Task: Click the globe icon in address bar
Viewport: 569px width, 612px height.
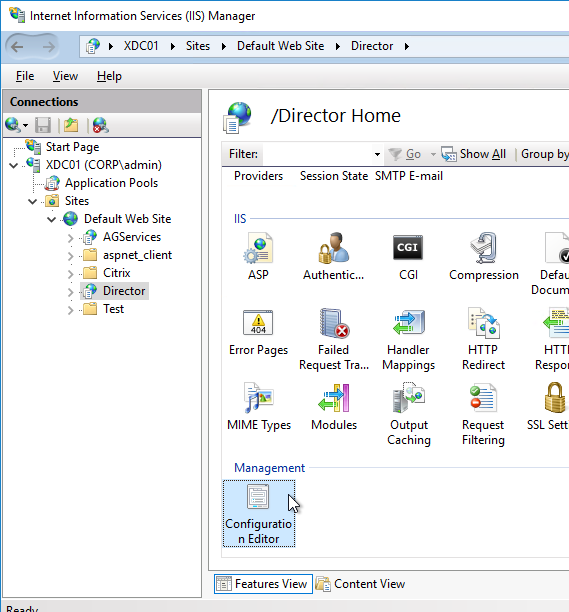Action: (x=93, y=46)
